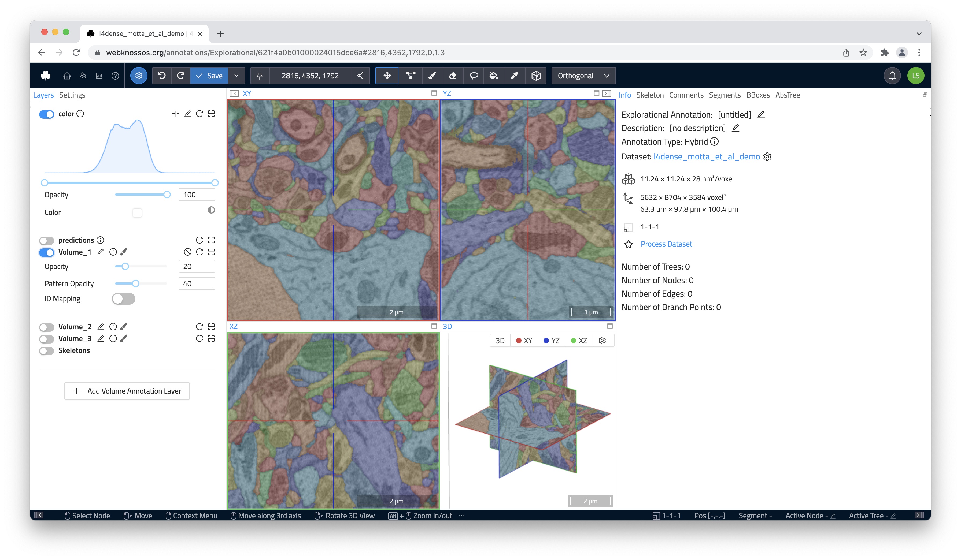Collapse right panel next to YZ viewport
Image resolution: width=961 pixels, height=560 pixels.
(607, 93)
